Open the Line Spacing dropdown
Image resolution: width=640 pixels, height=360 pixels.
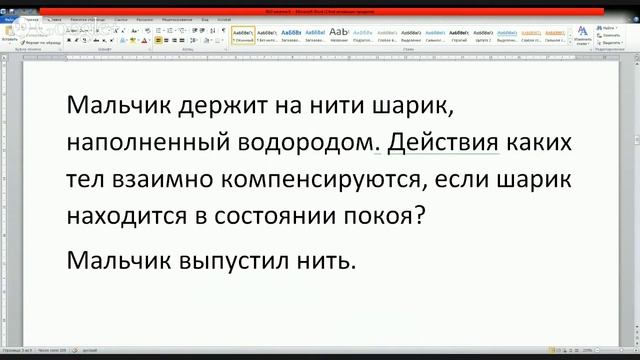pyautogui.click(x=193, y=40)
